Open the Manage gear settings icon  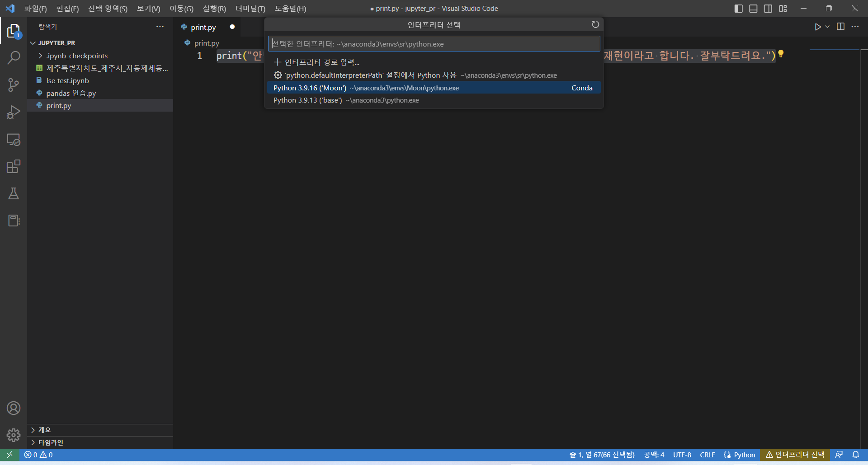14,435
